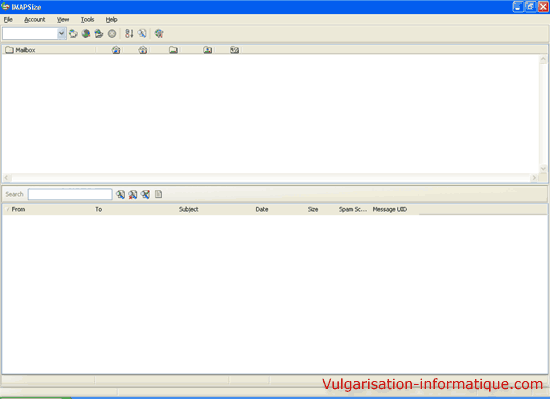Click the globe with wrench icon in the toolbar
Screen dimensions: 550x399
click(159, 34)
